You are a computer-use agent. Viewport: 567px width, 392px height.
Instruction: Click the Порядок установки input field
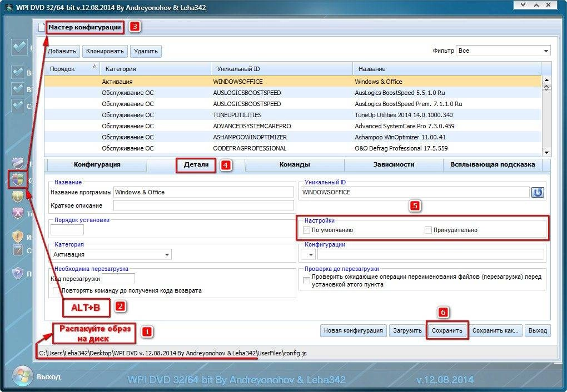point(67,230)
